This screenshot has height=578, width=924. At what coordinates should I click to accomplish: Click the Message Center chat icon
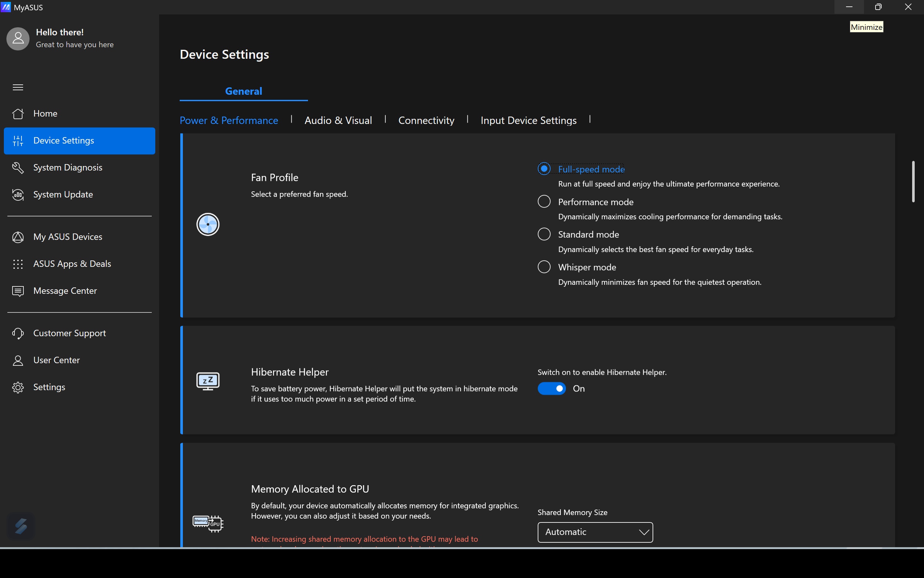tap(18, 291)
